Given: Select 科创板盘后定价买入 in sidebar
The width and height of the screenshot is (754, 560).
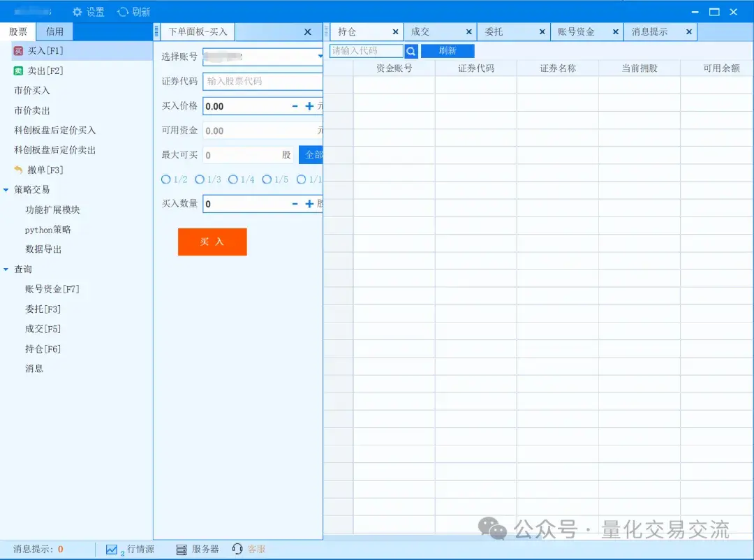Looking at the screenshot, I should point(55,131).
